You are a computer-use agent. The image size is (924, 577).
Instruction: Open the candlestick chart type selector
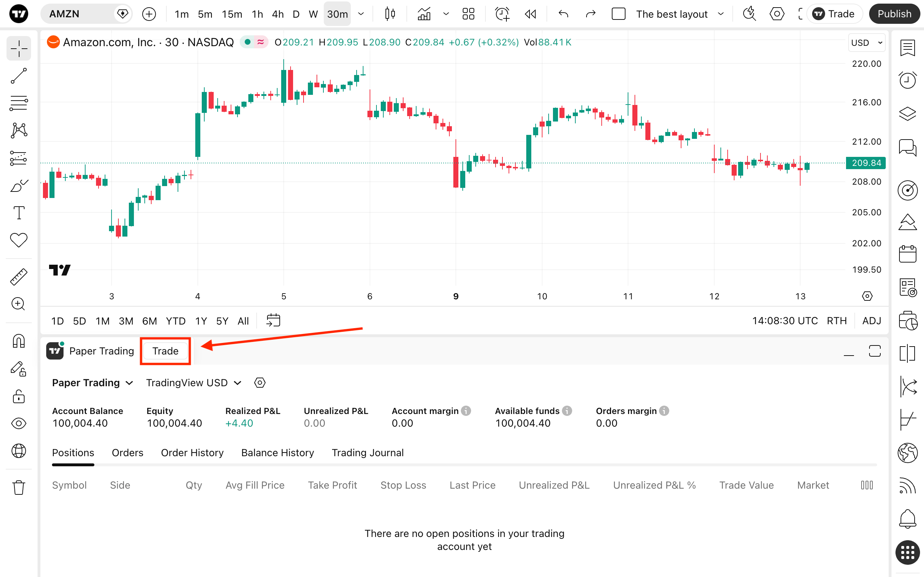tap(390, 14)
